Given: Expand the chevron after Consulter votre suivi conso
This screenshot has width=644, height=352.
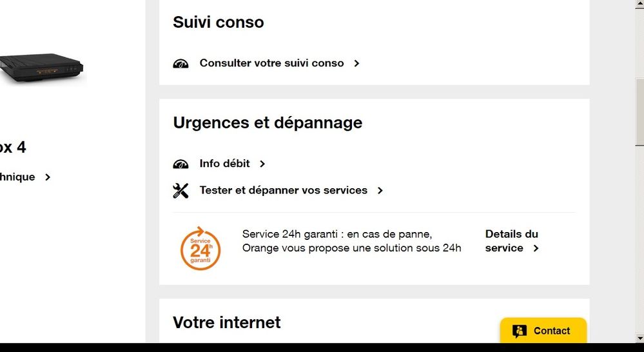Looking at the screenshot, I should coord(356,64).
